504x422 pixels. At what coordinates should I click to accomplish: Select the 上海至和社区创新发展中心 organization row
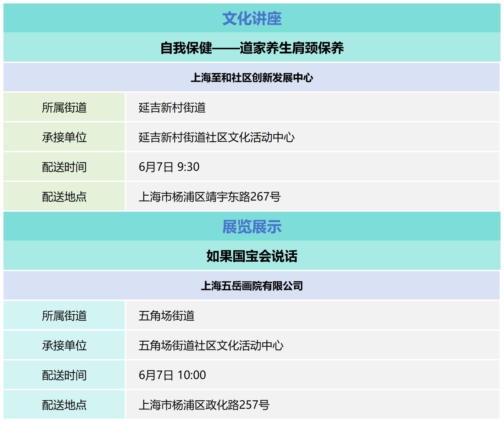pos(252,78)
